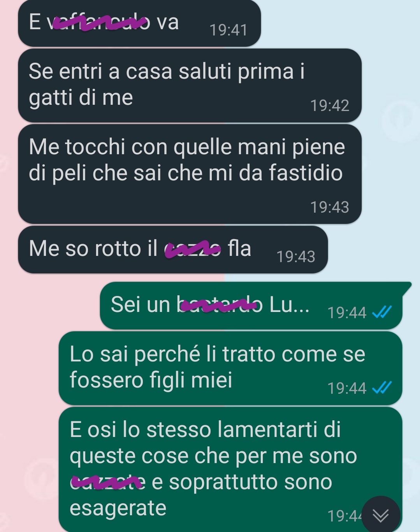Tap blue read ticks on "figli miei" message
The width and height of the screenshot is (420, 532).
[x=382, y=388]
